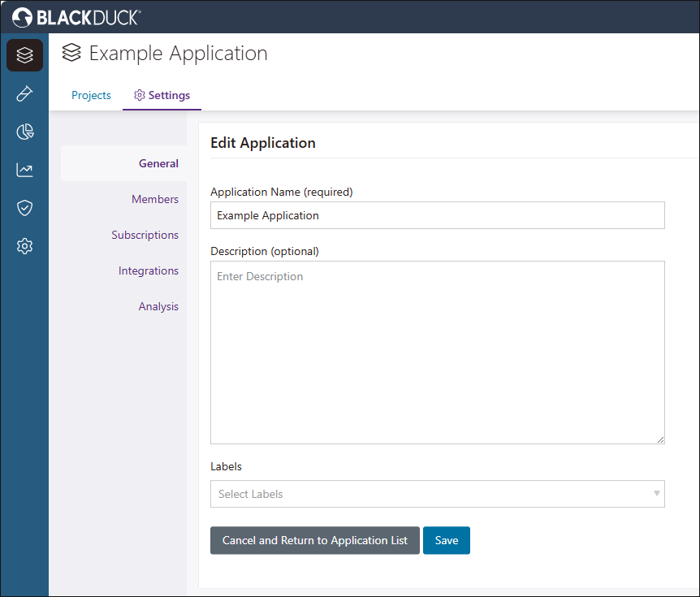Open the trend line chart sidebar icon
Viewport: 700px width, 597px height.
(x=24, y=170)
